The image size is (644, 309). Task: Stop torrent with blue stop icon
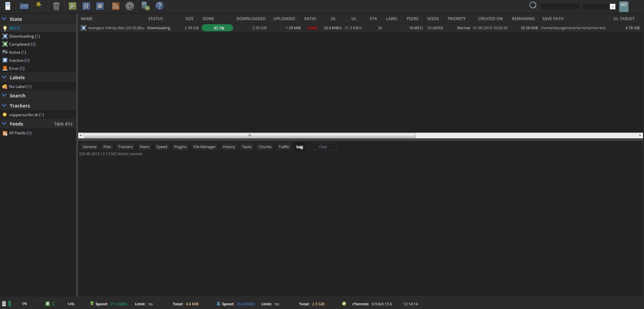tap(100, 6)
